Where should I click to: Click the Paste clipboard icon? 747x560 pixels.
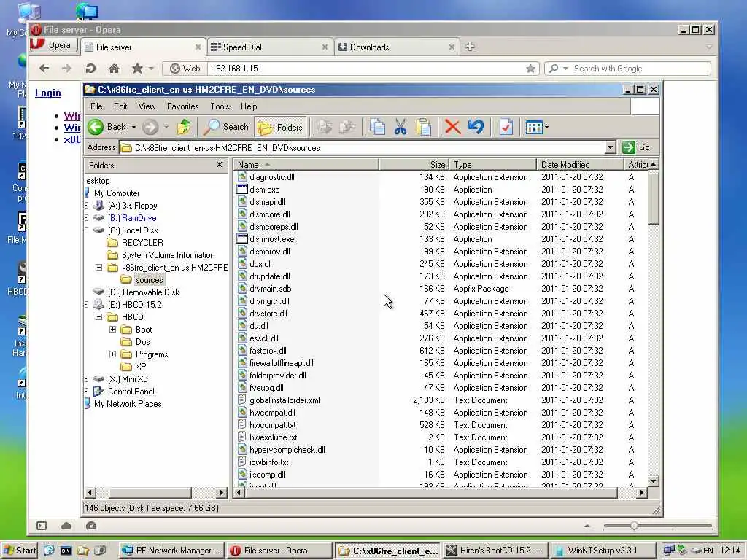coord(424,127)
